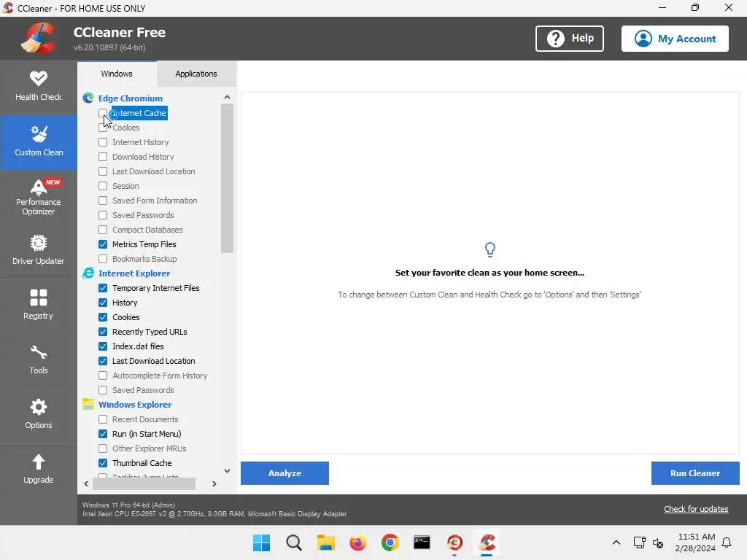Launch Firefox from taskbar
747x560 pixels.
(357, 542)
